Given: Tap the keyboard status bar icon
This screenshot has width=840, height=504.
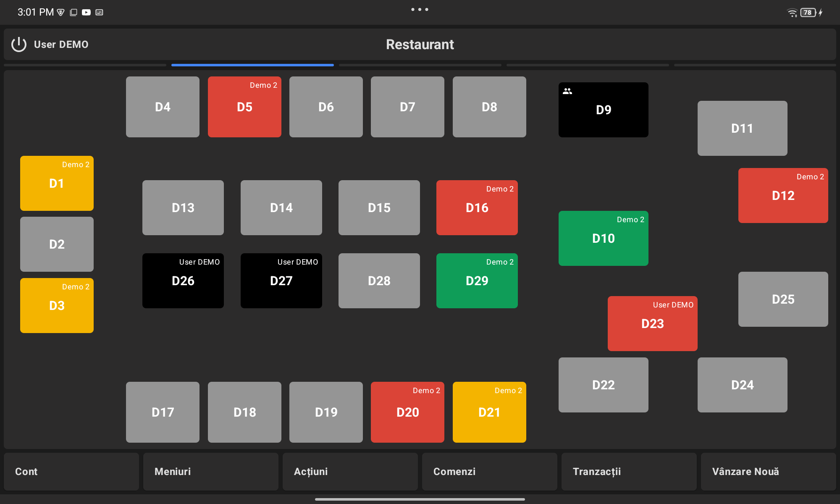Looking at the screenshot, I should pos(99,13).
